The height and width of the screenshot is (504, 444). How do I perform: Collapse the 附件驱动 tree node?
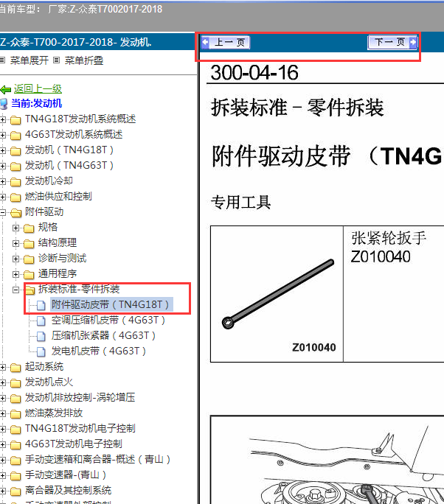pos(4,212)
